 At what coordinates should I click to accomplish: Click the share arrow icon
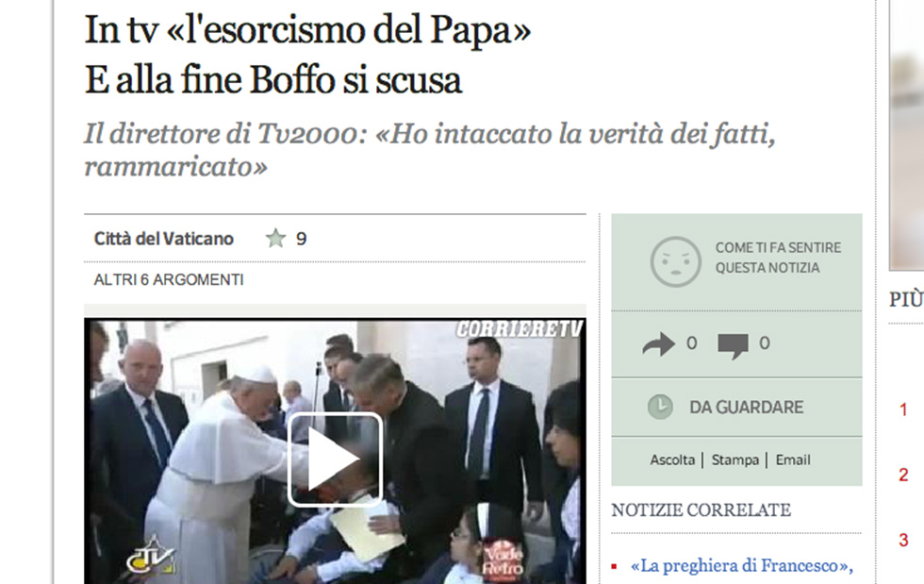coord(658,344)
